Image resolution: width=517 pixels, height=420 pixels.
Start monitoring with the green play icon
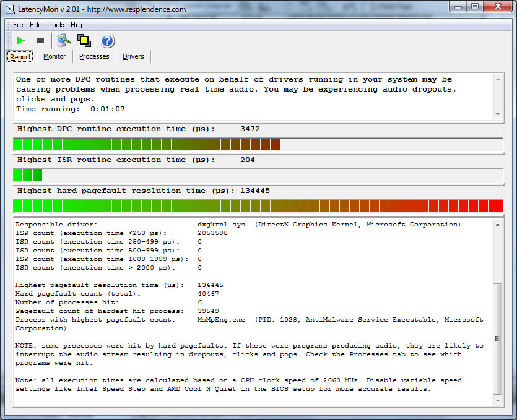click(x=20, y=41)
